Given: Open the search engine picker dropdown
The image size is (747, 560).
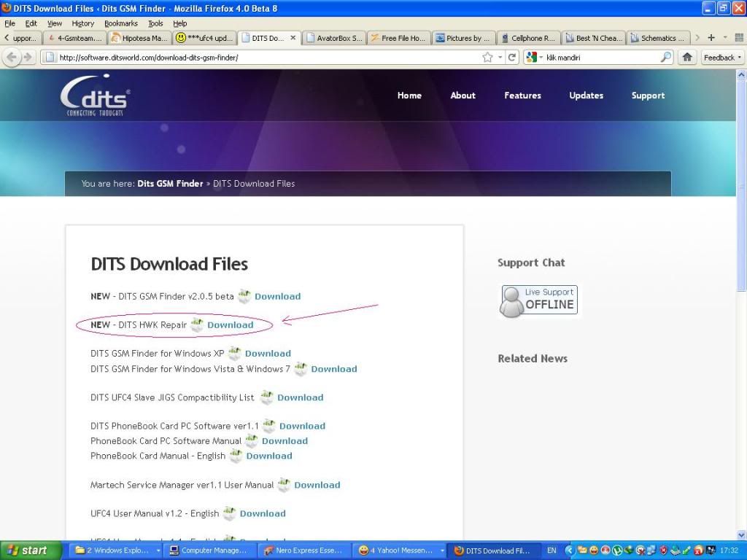Looking at the screenshot, I should (x=535, y=57).
